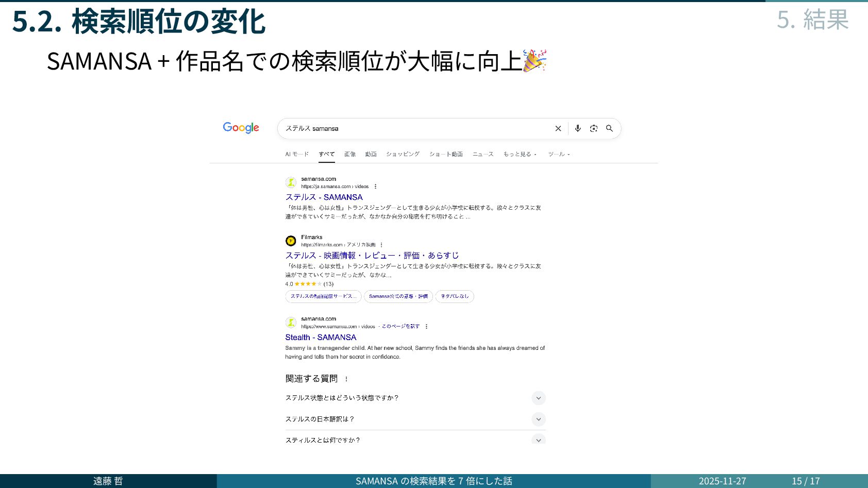Expand the もっと見る dropdown

coord(520,154)
